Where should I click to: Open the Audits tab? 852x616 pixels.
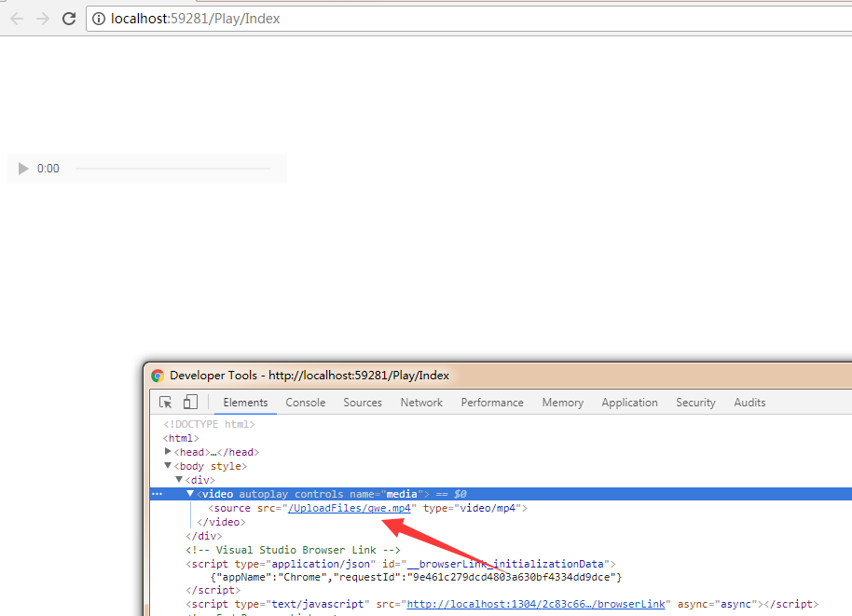[749, 403]
